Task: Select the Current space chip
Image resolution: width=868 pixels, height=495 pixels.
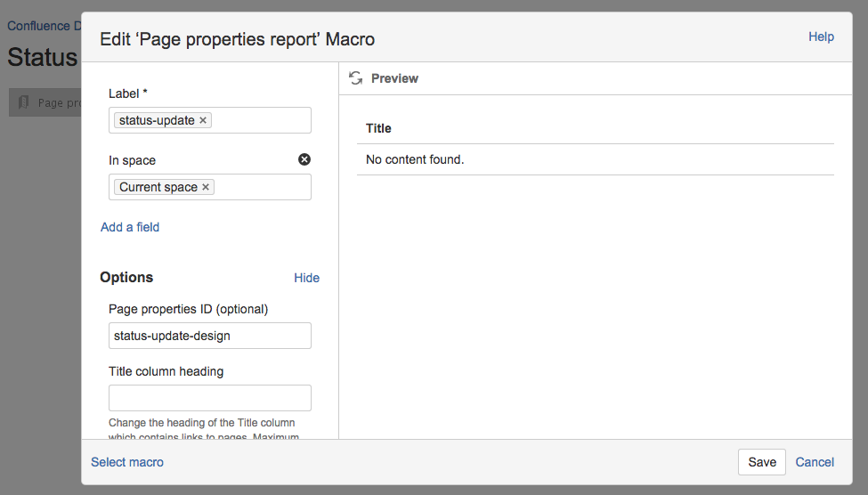Action: (x=158, y=187)
